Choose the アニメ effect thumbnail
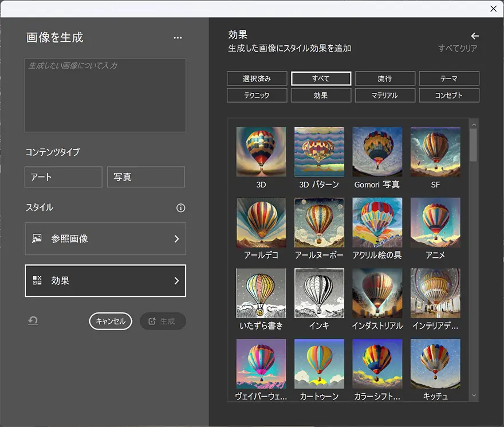Screen dimensions: 504x427 pyautogui.click(x=435, y=223)
